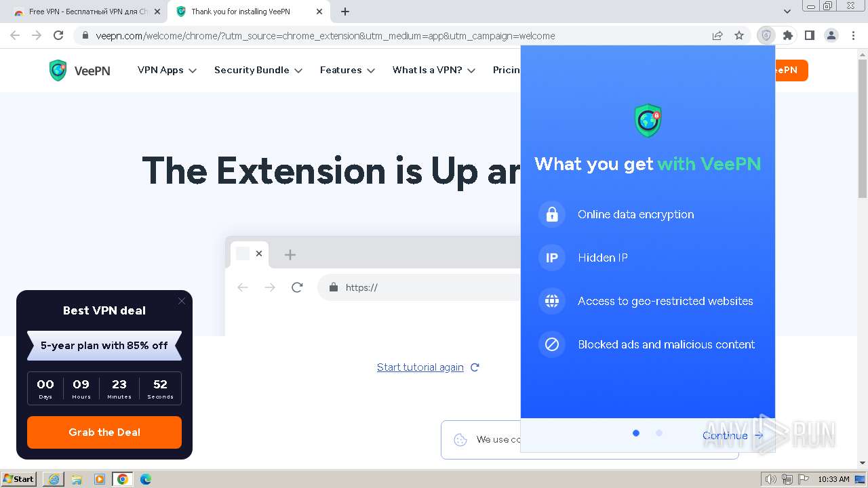The height and width of the screenshot is (488, 868).
Task: Click the restart icon next to Start tutorial again
Action: (475, 367)
